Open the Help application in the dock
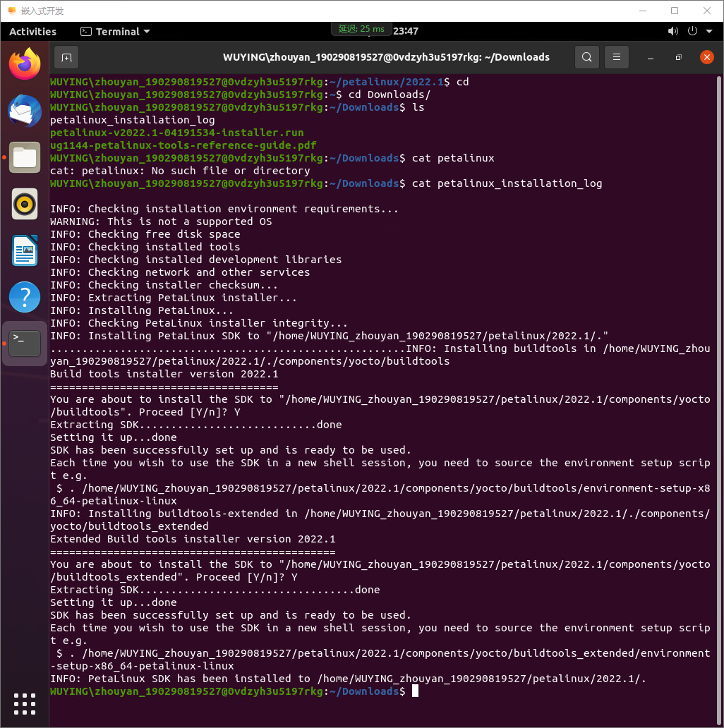The height and width of the screenshot is (728, 724). 25,297
